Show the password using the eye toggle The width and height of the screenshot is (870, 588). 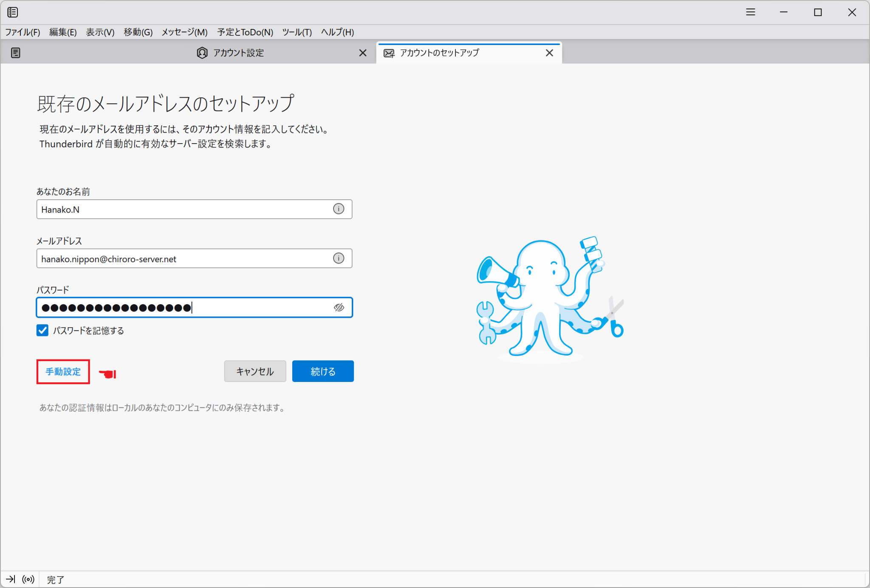339,307
